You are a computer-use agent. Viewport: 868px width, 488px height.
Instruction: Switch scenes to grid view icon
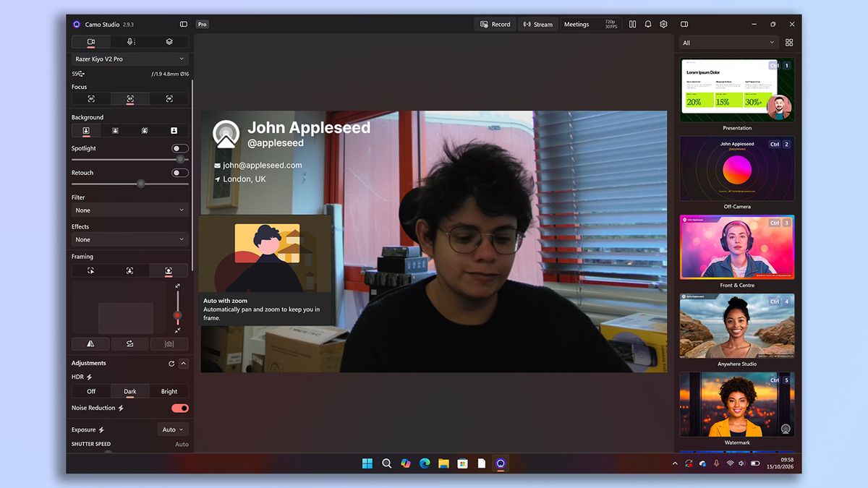789,43
